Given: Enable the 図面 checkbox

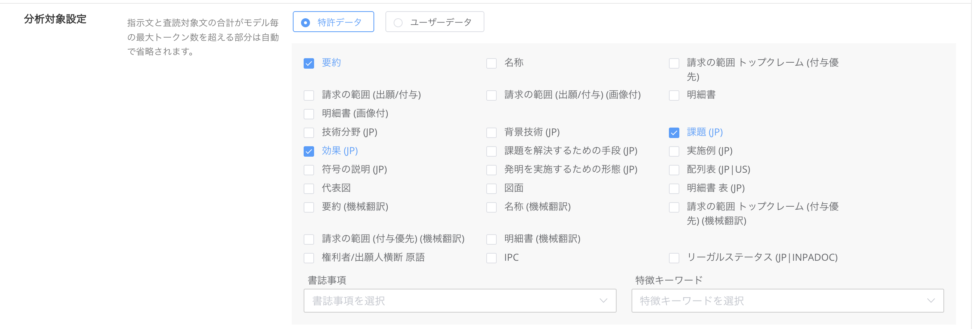Looking at the screenshot, I should (x=491, y=188).
